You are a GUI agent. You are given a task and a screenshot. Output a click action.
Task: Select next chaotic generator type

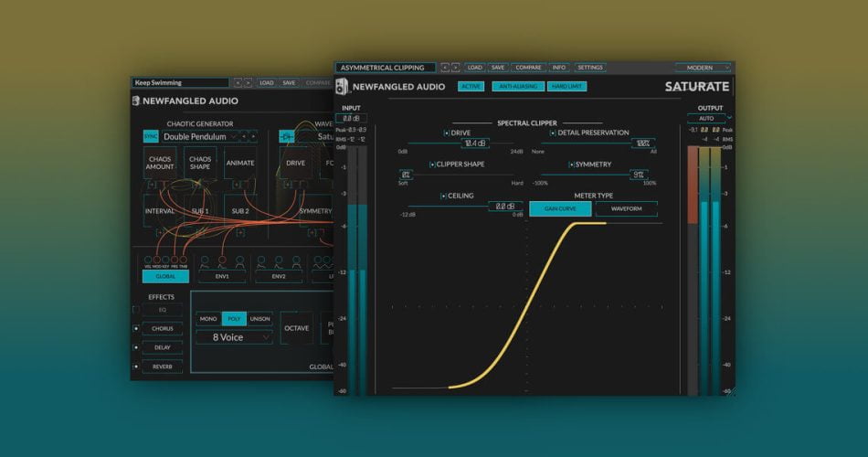(x=253, y=136)
